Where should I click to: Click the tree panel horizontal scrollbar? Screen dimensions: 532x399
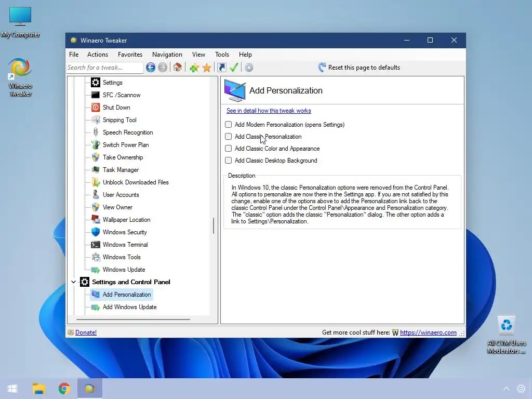(x=133, y=320)
